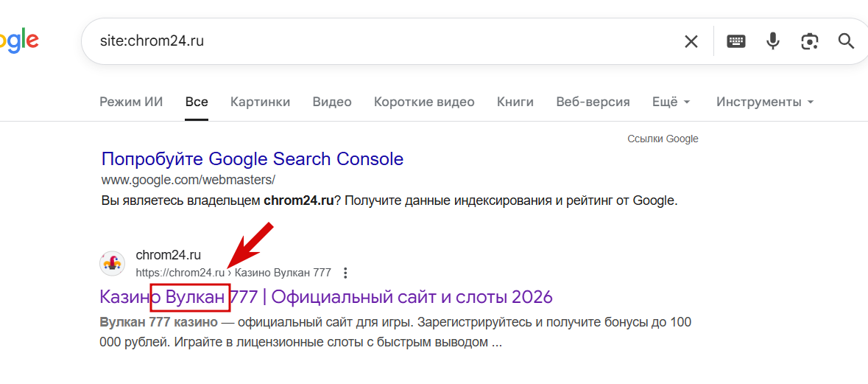Select the Веб-версия tab
The image size is (868, 384).
tap(593, 102)
